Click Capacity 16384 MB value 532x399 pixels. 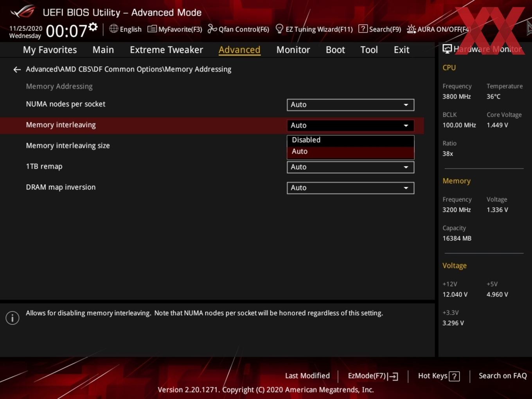[x=457, y=238]
